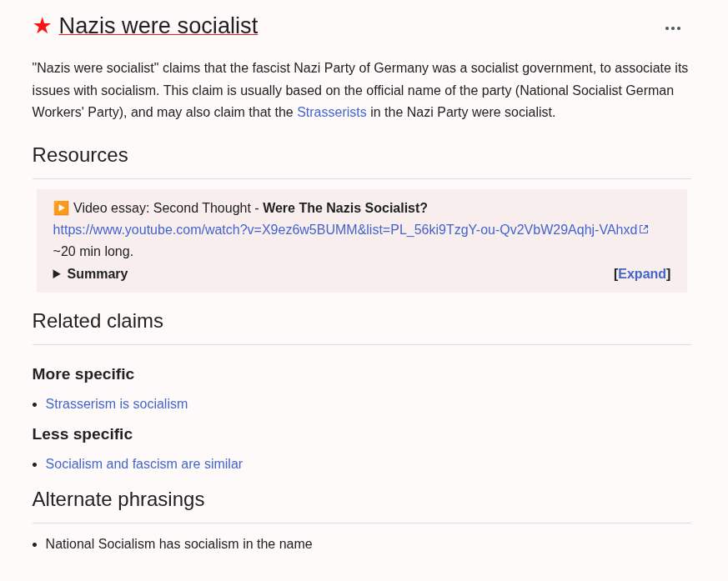This screenshot has width=728, height=581.
Task: Click the Expand link in the resource box
Action: click(x=641, y=273)
